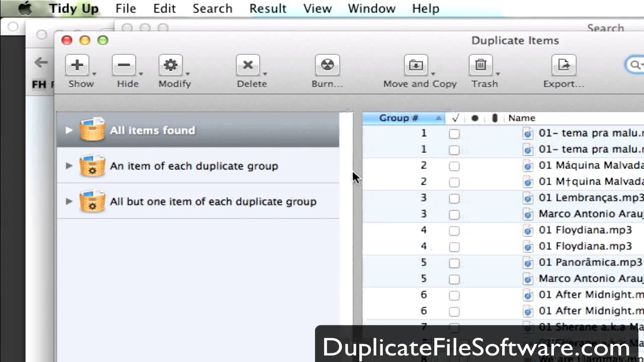Expand All but one item of each duplicate group

coord(69,201)
